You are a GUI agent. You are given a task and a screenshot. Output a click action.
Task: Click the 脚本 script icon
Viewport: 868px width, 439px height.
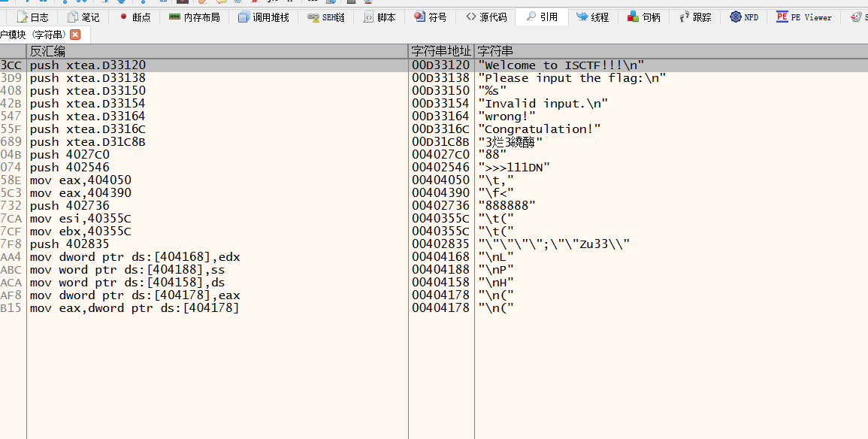[x=368, y=17]
